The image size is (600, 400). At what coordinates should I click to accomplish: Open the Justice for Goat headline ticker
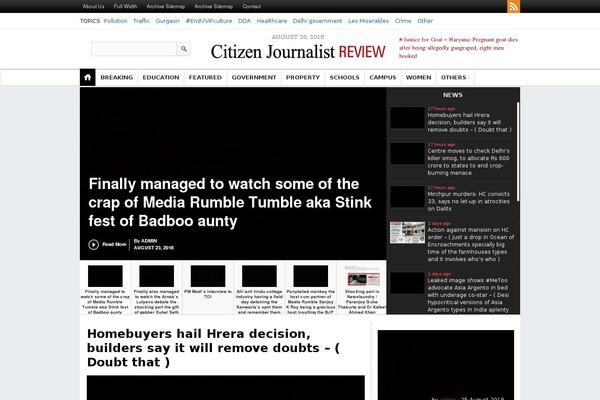point(458,48)
